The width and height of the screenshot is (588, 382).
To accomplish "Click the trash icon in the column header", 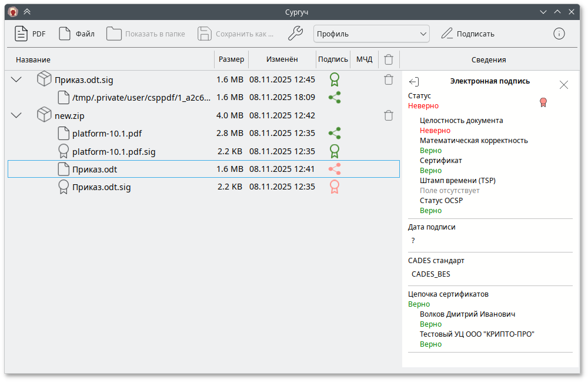I will point(389,59).
